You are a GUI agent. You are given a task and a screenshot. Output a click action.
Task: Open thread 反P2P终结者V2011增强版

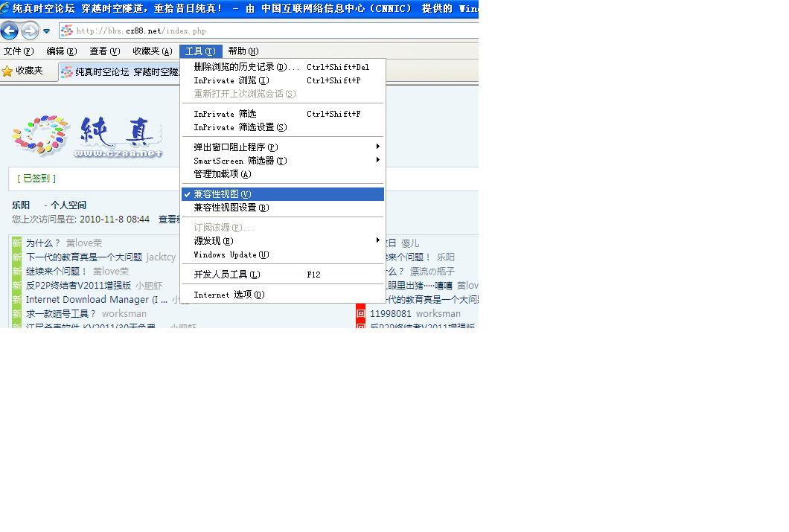[x=78, y=285]
